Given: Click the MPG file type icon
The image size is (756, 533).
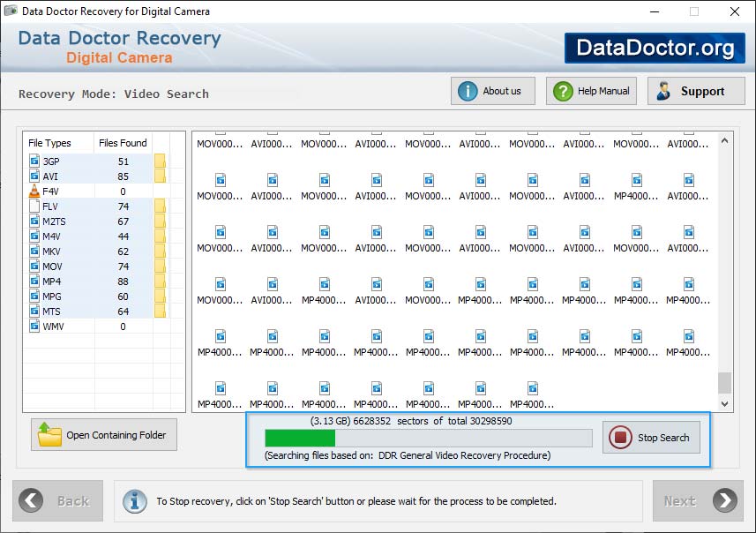Looking at the screenshot, I should [34, 296].
